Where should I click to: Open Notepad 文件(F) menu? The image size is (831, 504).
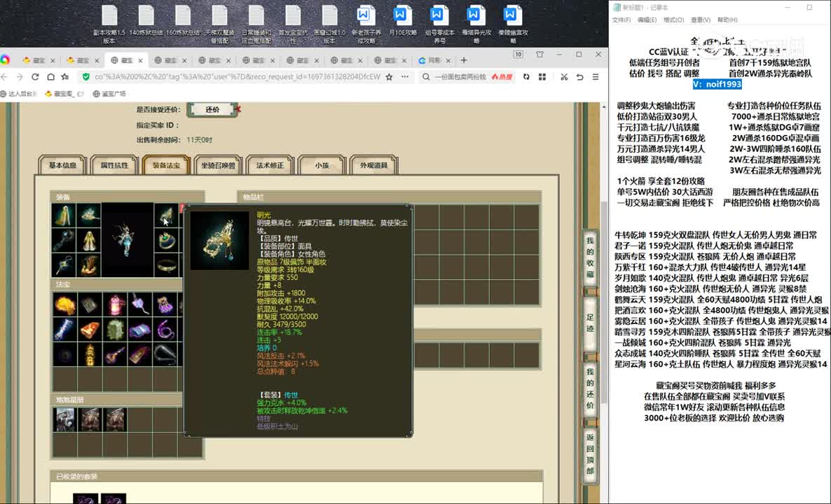coord(621,20)
